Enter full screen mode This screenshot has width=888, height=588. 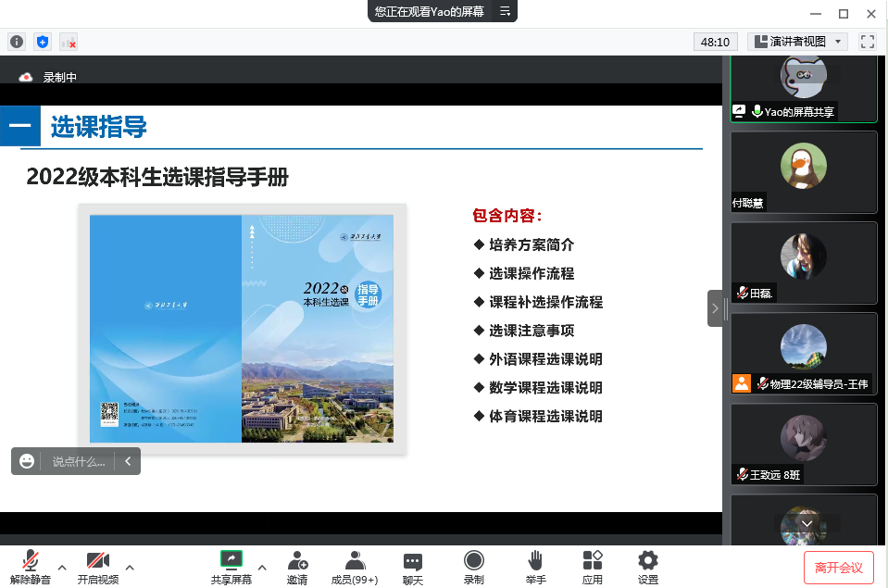point(868,42)
